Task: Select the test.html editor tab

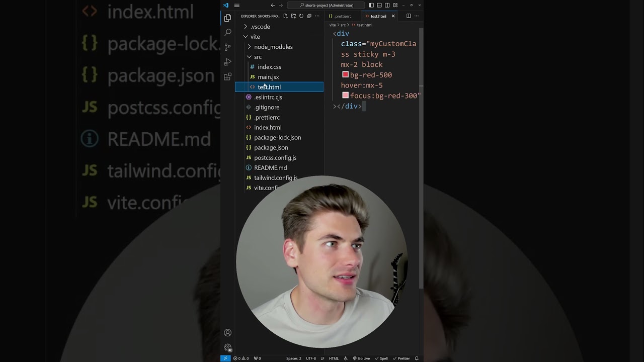Action: (378, 16)
